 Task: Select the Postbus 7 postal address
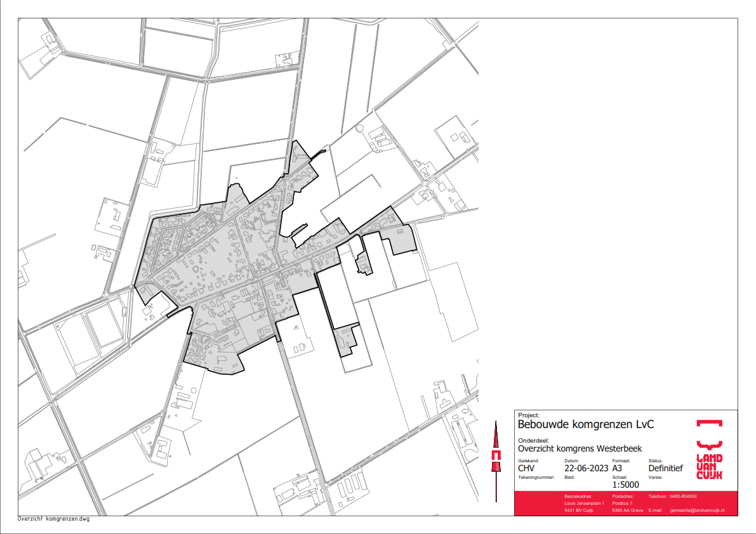click(x=623, y=503)
